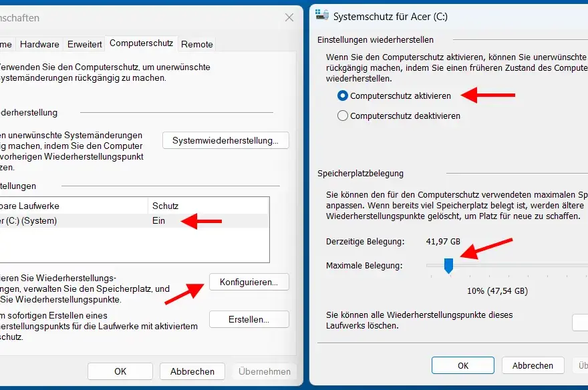Image resolution: width=588 pixels, height=390 pixels.
Task: Cancel the Systemschutz dialog via Abbrechen
Action: click(x=533, y=365)
